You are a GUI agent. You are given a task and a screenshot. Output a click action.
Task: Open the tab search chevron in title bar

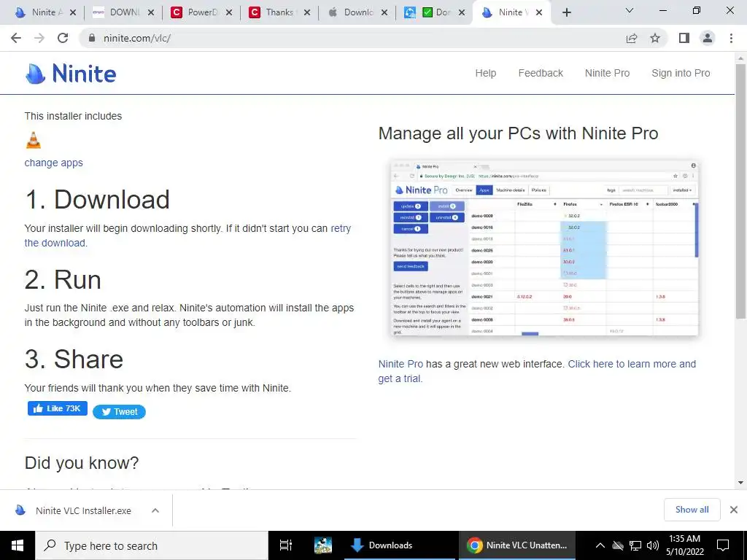[630, 10]
